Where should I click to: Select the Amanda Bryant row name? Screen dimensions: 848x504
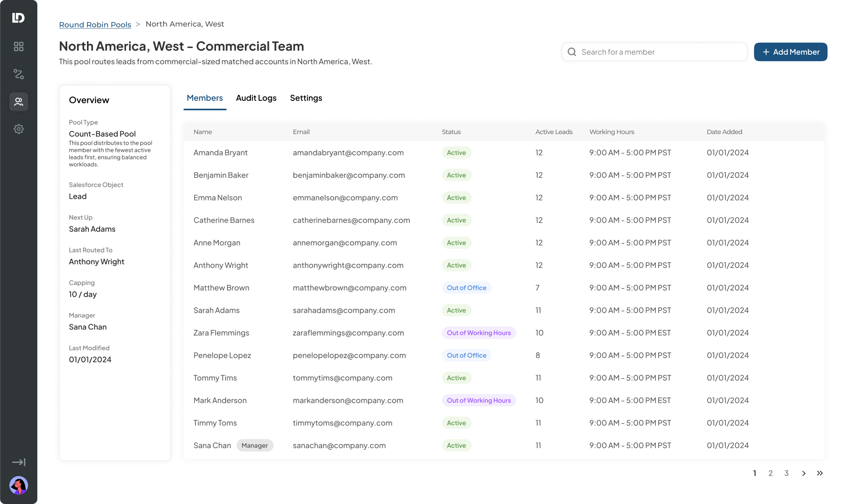point(220,153)
